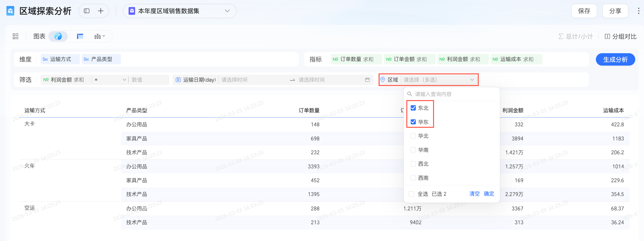Select the 利润金额 求和 metric chip
Screen dimensions: 644x241
[x=463, y=59]
